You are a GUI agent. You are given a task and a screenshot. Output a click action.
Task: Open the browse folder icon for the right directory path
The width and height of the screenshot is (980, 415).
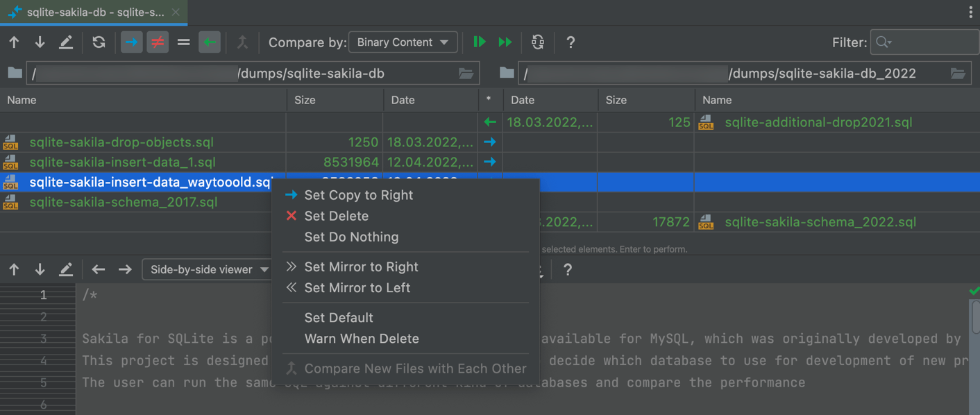958,73
